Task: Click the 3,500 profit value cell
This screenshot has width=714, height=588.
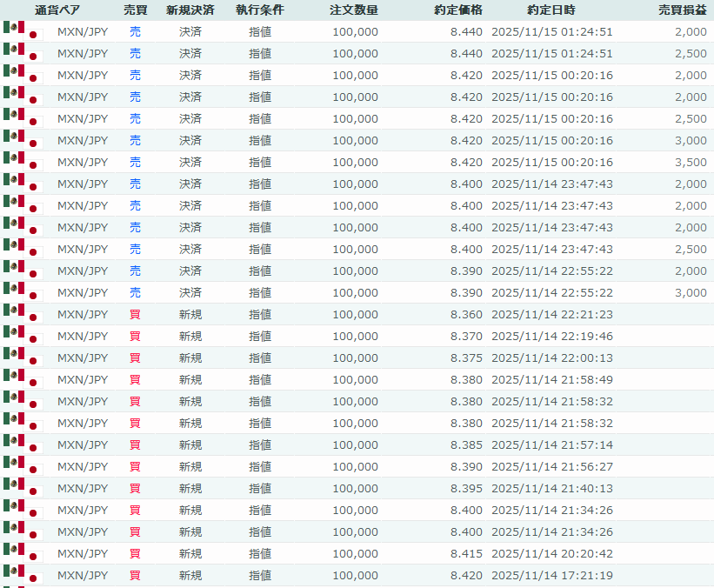Action: click(690, 162)
